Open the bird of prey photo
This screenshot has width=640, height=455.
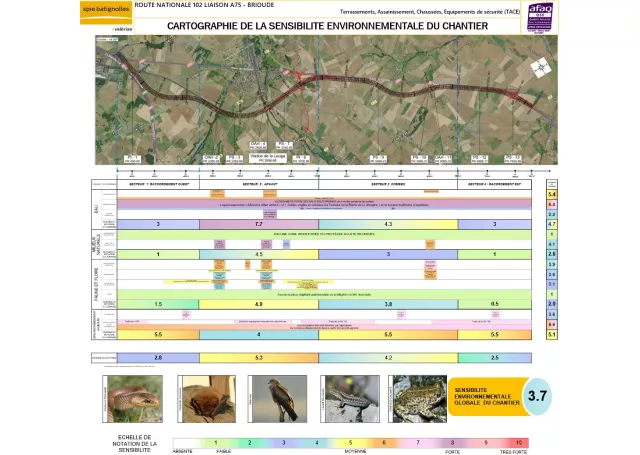(278, 398)
